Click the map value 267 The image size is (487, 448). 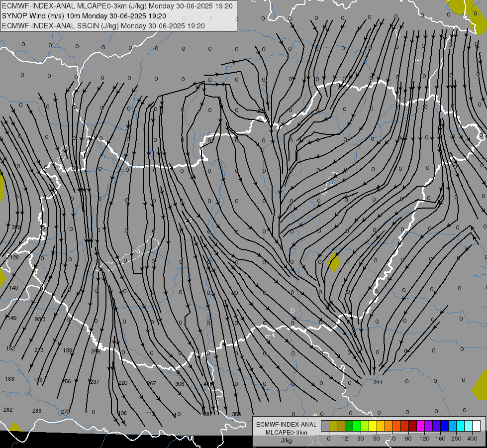[151, 383]
